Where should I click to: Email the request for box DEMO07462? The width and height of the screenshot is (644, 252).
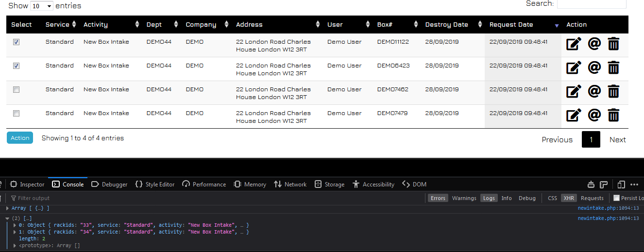[x=594, y=91]
